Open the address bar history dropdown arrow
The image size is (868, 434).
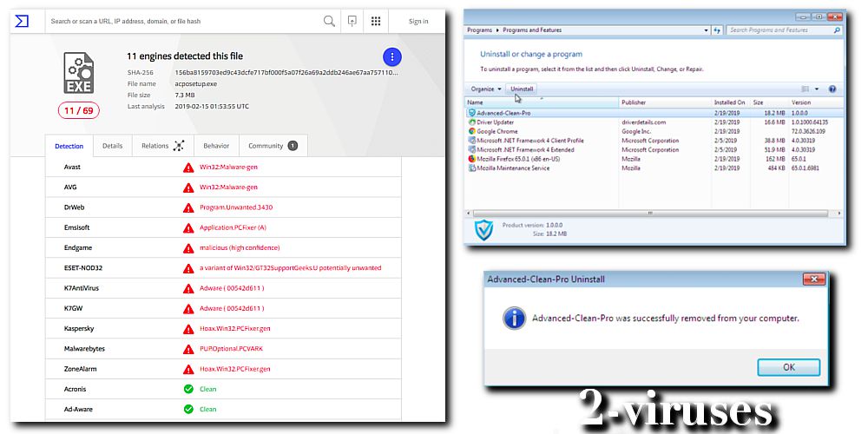(706, 30)
